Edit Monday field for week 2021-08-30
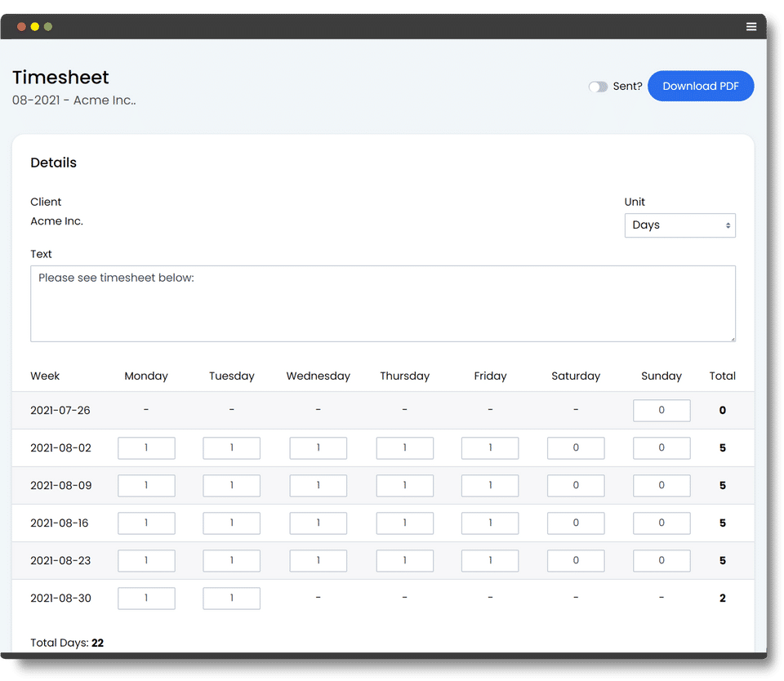 (146, 599)
